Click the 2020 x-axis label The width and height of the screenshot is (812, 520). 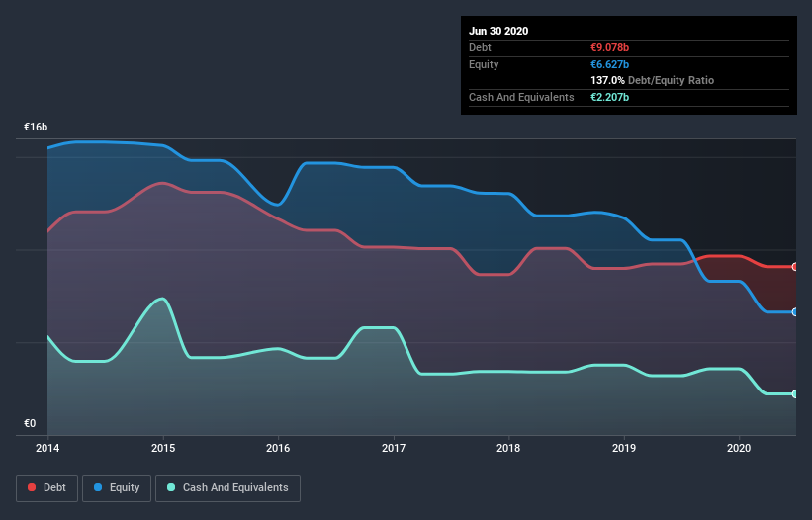[739, 448]
